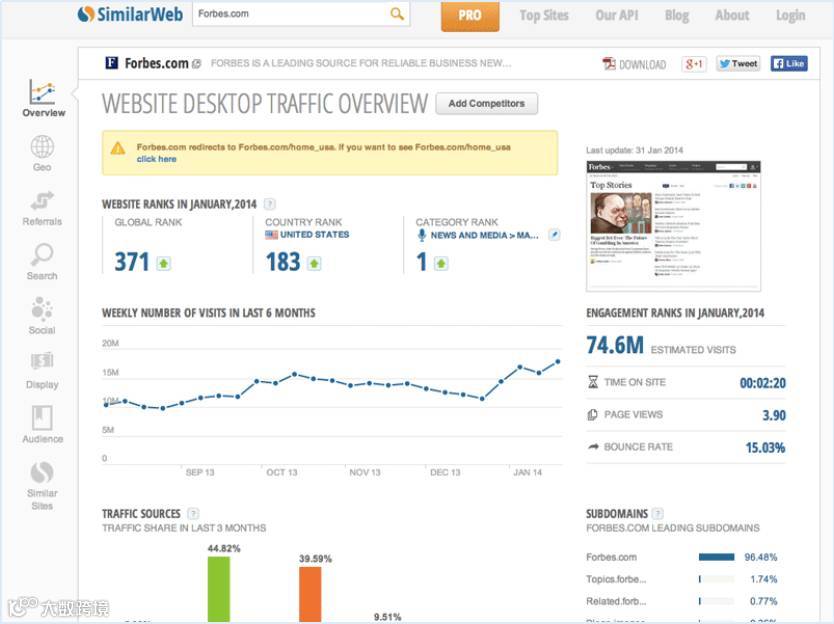Open the Display sidebar section
834x624 pixels.
point(42,370)
